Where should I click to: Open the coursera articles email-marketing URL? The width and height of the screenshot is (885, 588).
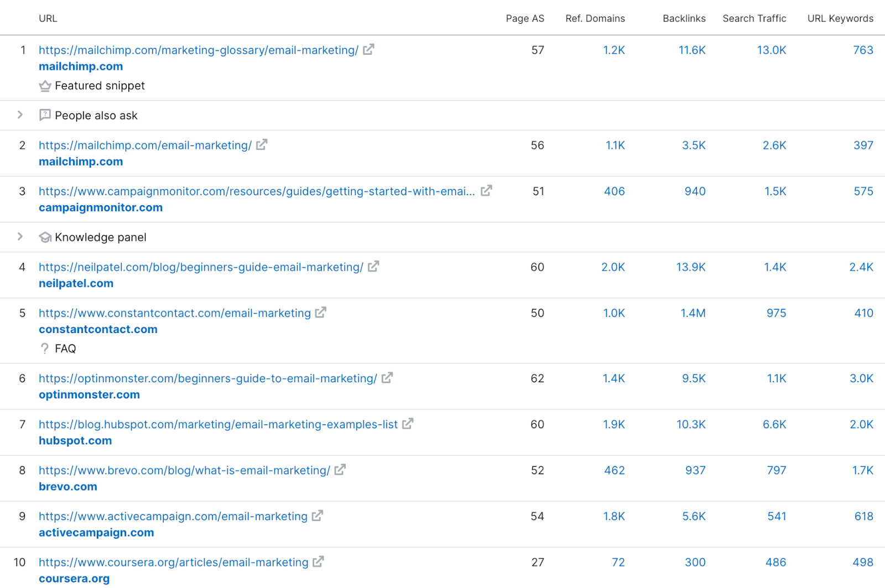click(174, 561)
